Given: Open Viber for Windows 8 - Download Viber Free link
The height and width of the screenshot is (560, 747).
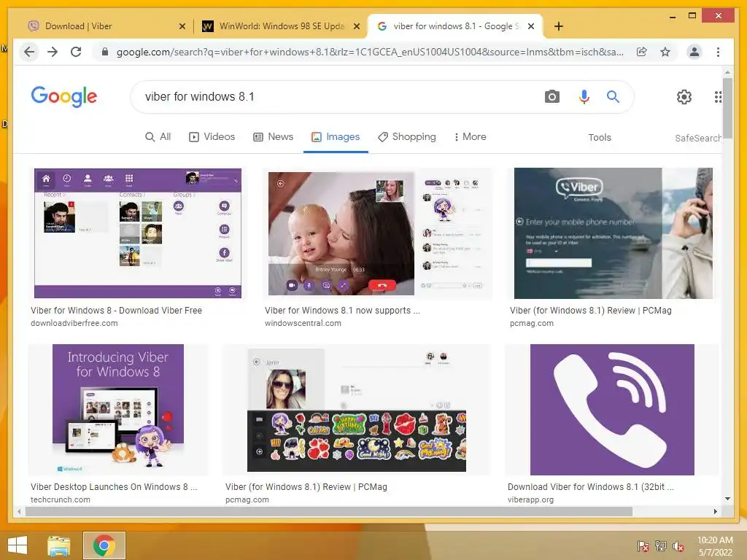Looking at the screenshot, I should [116, 311].
